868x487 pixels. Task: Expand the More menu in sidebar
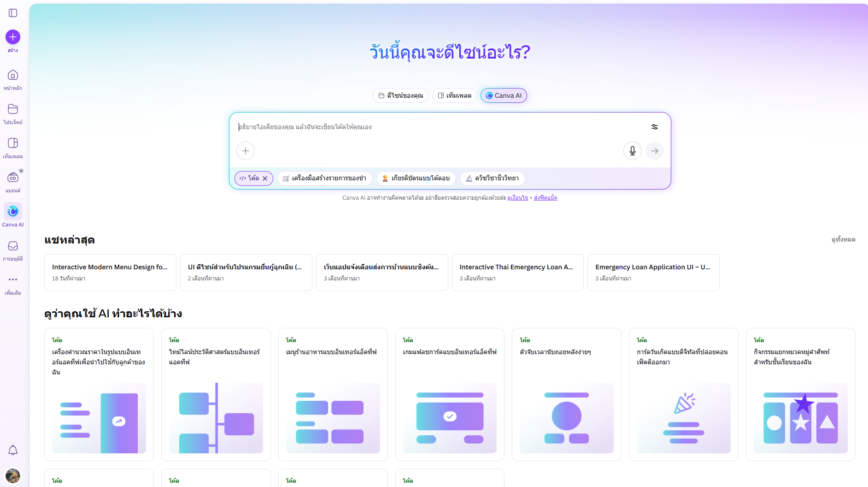point(13,280)
